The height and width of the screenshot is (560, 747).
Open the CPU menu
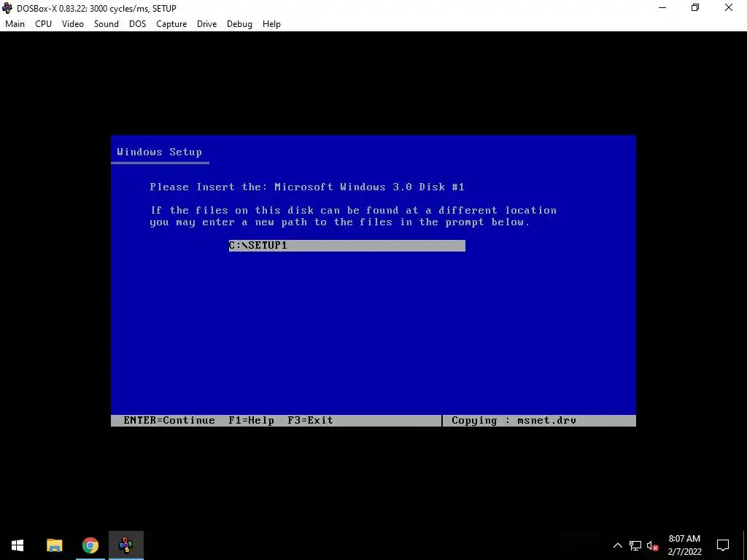(43, 24)
